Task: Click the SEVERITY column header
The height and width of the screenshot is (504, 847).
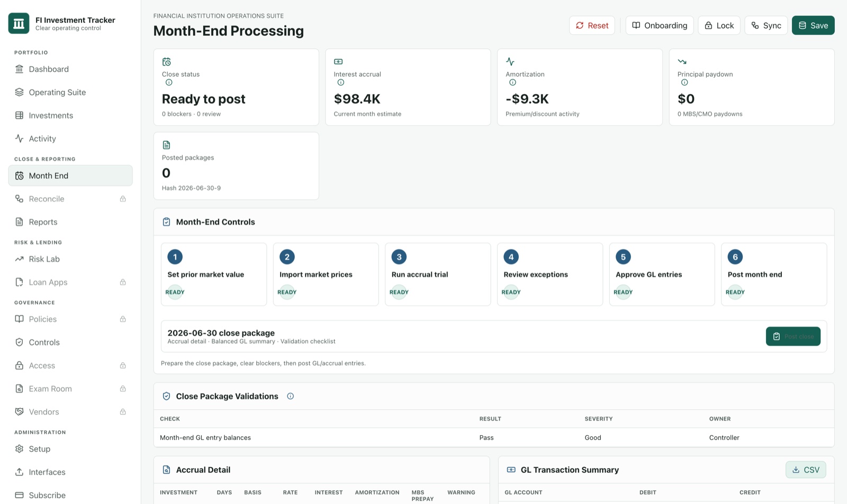Action: (599, 419)
